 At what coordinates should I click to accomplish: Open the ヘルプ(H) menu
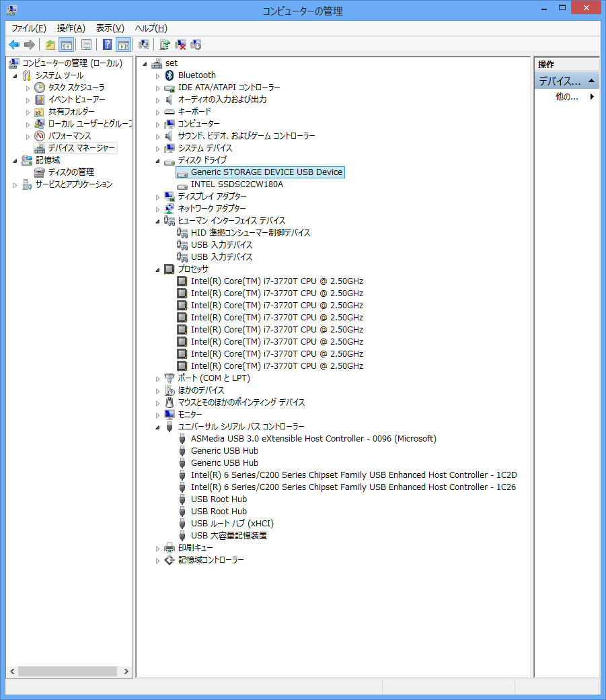click(151, 28)
